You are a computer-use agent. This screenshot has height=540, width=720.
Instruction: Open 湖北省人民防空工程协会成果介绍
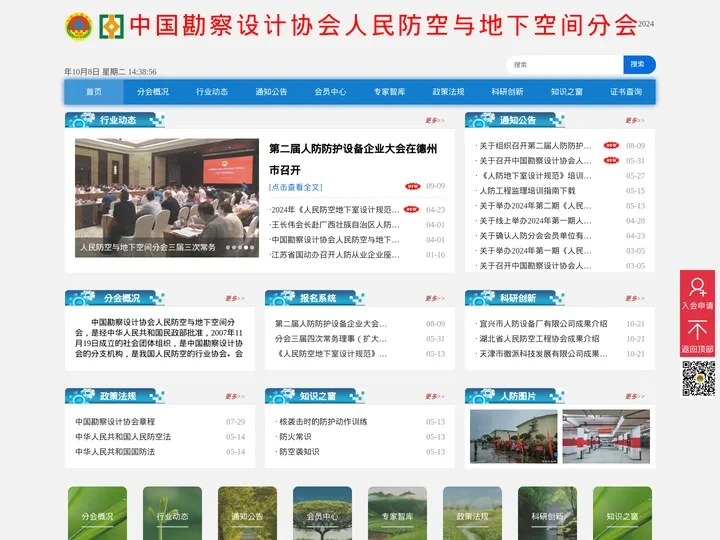click(x=539, y=339)
